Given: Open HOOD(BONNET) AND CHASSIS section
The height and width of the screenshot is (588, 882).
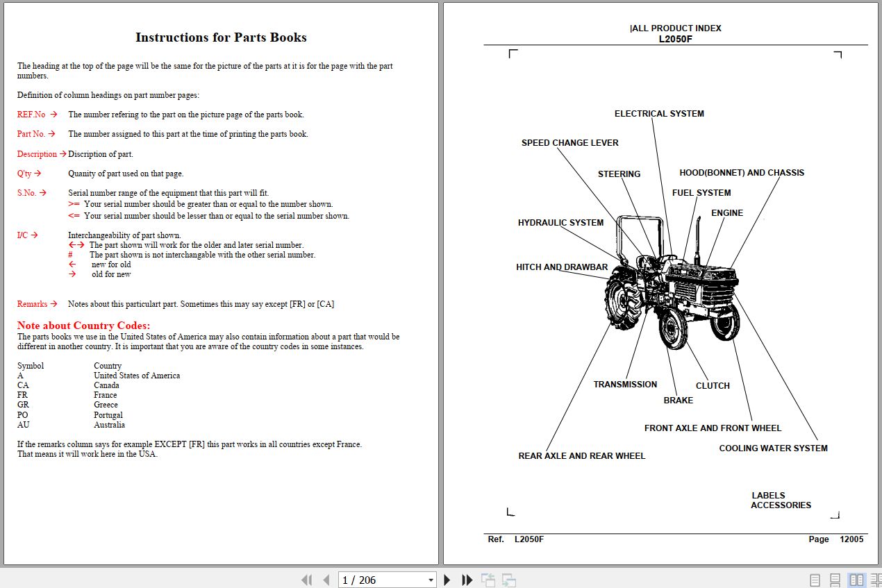Looking at the screenshot, I should 742,173.
